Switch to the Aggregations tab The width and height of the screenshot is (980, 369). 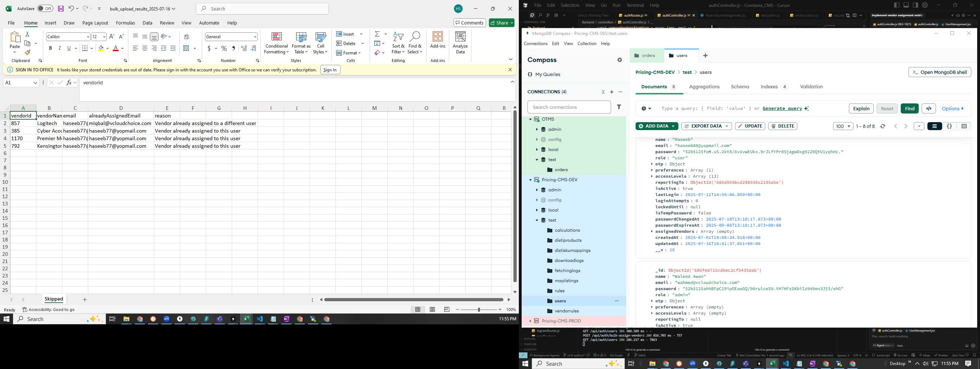click(x=704, y=87)
